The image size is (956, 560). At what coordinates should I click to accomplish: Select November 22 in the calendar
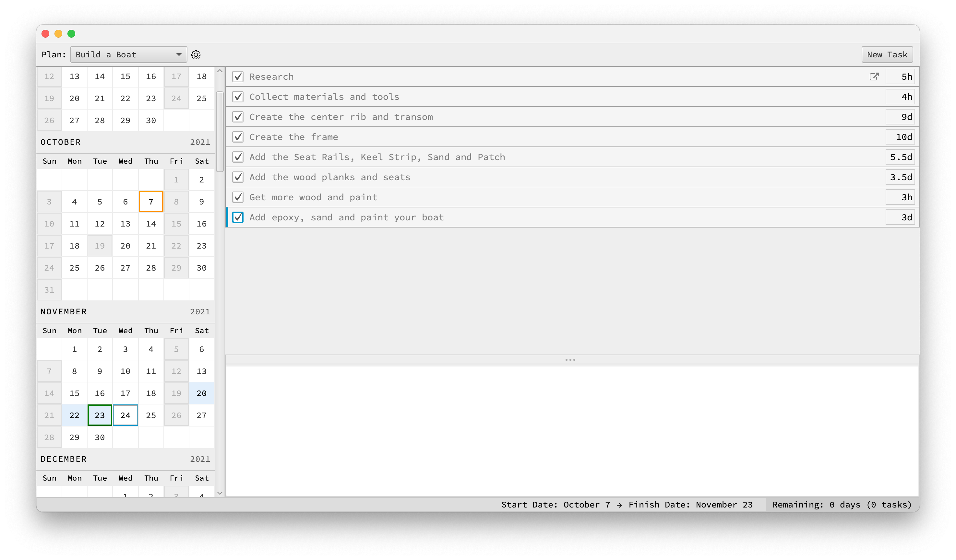point(74,415)
